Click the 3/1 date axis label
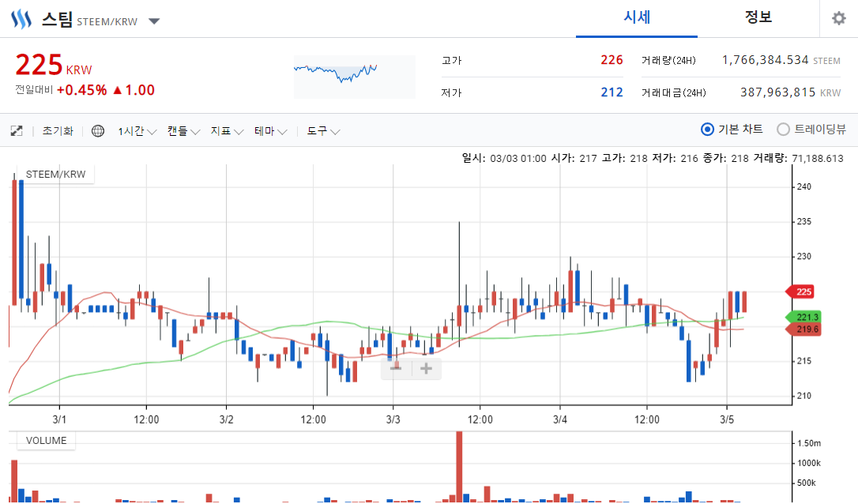The width and height of the screenshot is (858, 504). [59, 419]
